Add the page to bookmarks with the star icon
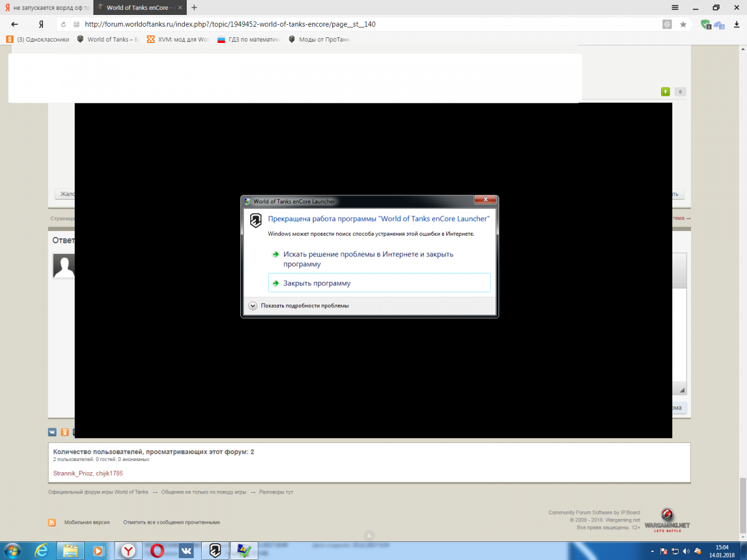This screenshot has height=560, width=747. point(683,24)
